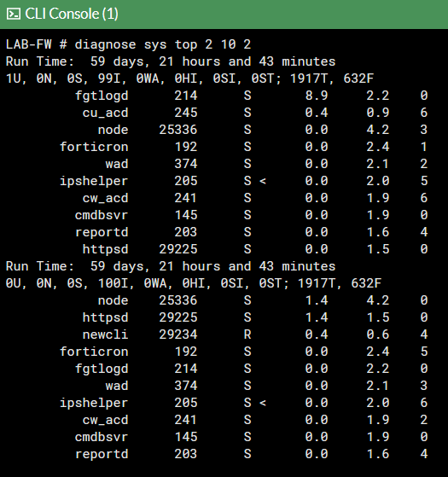Click the cw_acd row ending in 2
Image resolution: width=448 pixels, height=477 pixels.
tap(255, 420)
